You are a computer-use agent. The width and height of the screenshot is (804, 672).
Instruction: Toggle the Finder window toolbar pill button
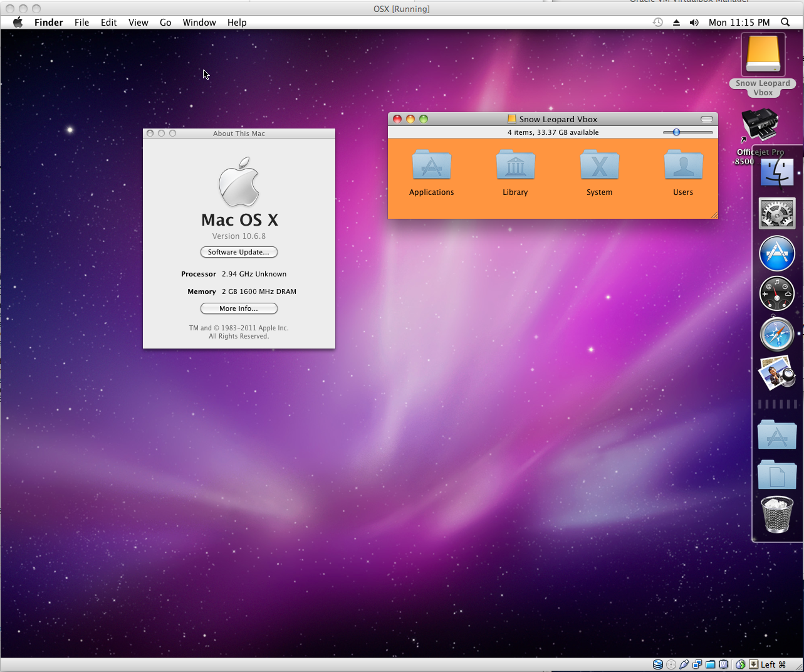[x=707, y=119]
